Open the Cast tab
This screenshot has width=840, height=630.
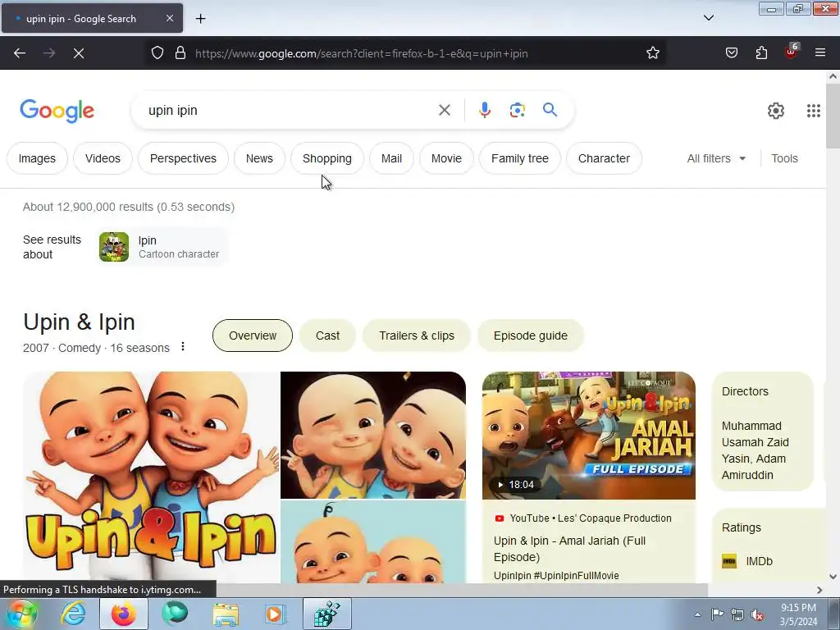tap(327, 336)
